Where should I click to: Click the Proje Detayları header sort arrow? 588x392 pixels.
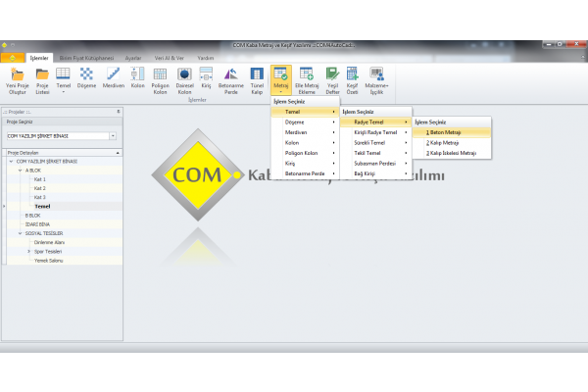point(118,153)
